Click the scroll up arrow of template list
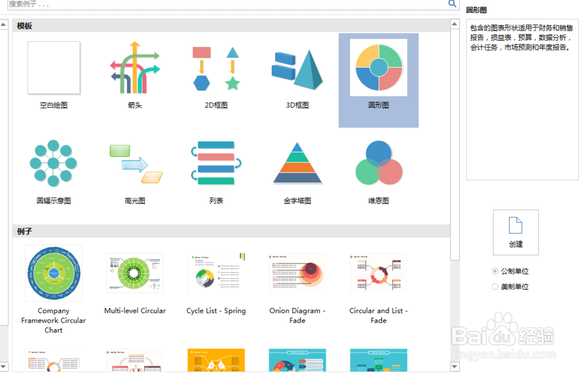The width and height of the screenshot is (588, 375). click(x=455, y=24)
